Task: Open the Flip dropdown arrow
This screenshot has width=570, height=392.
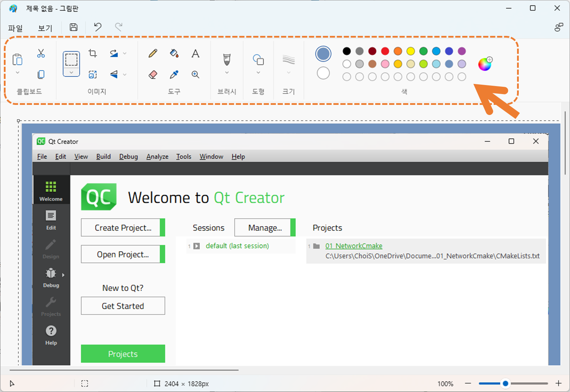Action: 125,74
